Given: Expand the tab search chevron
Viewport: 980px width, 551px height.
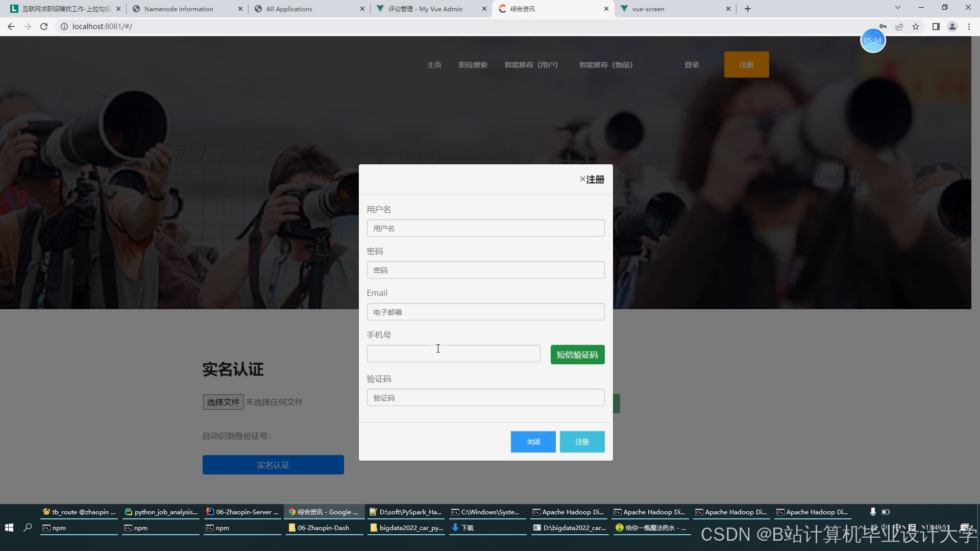Looking at the screenshot, I should pyautogui.click(x=897, y=8).
